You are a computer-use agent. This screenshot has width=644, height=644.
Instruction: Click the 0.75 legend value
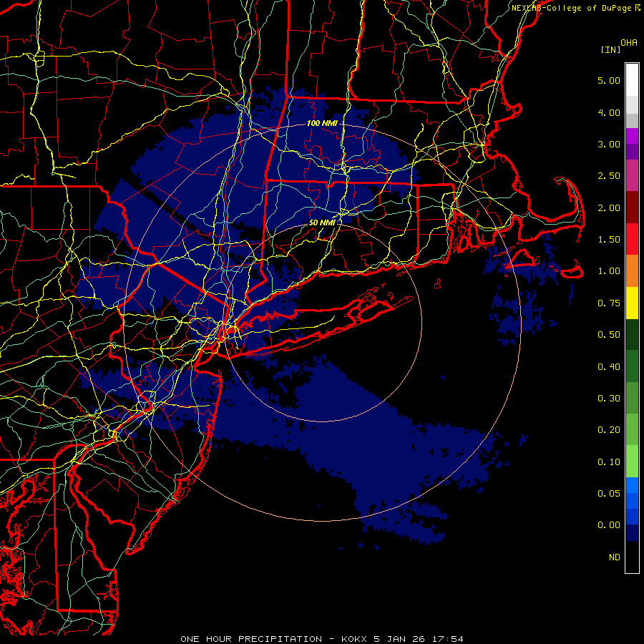(609, 303)
